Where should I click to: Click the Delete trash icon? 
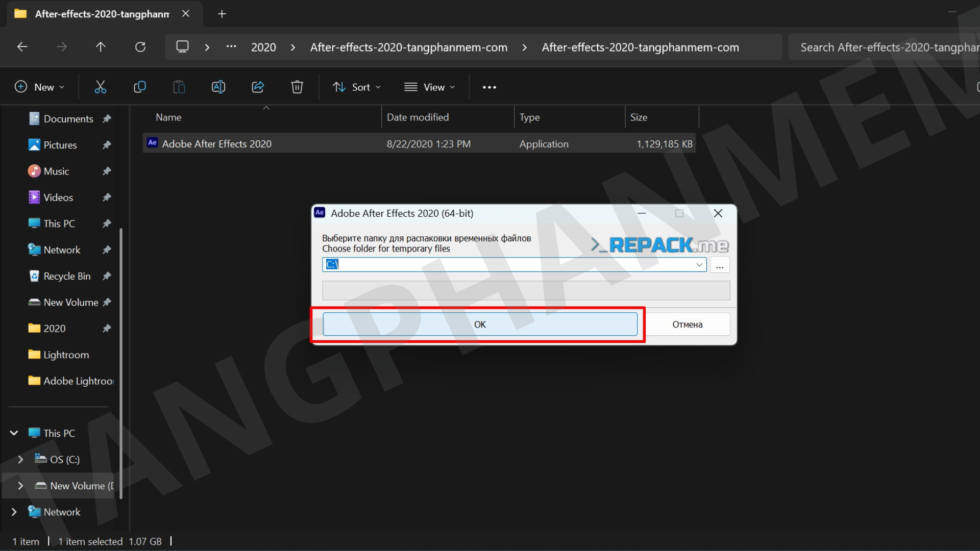pyautogui.click(x=297, y=87)
